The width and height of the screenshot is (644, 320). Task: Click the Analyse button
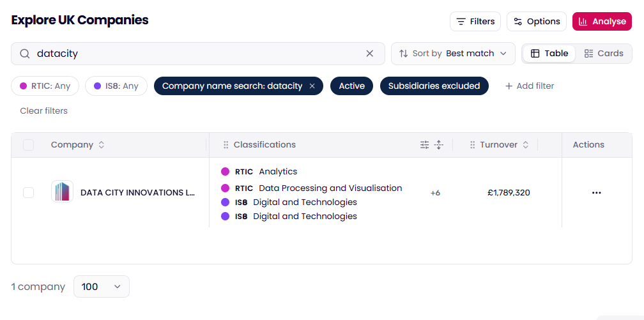[602, 21]
